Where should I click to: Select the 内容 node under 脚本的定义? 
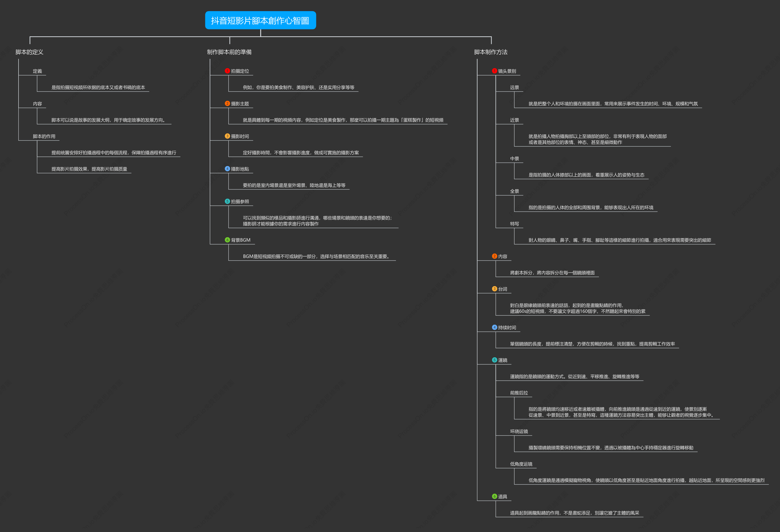point(37,104)
